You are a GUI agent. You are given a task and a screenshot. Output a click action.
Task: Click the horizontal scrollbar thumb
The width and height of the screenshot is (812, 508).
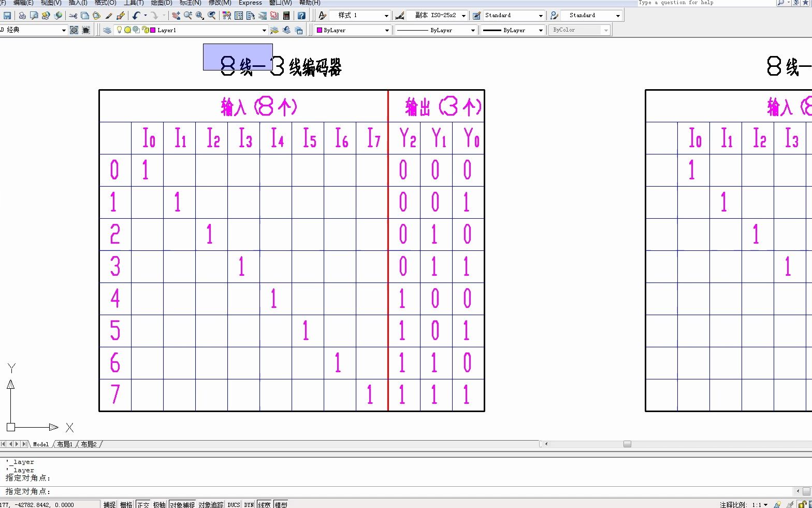pyautogui.click(x=627, y=444)
